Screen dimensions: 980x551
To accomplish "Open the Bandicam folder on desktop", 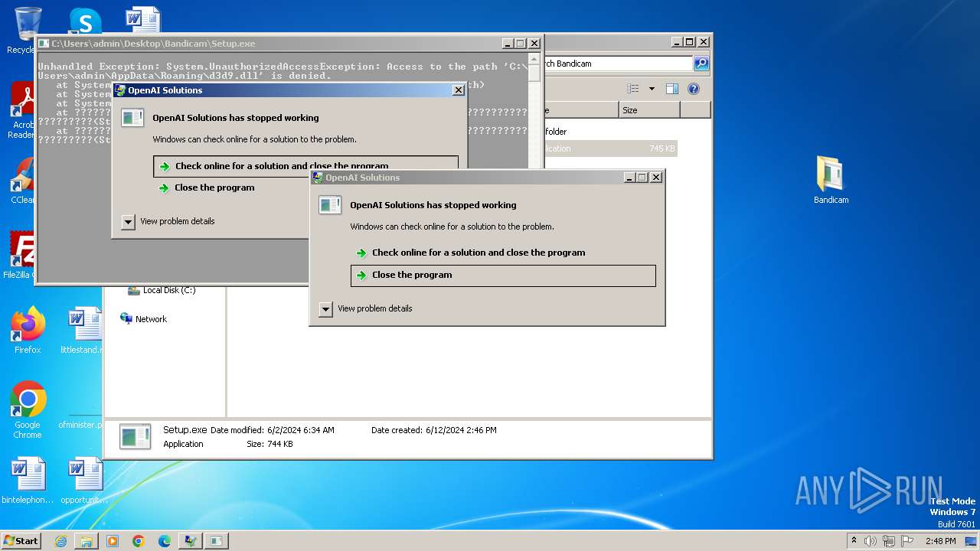I will 831,181.
